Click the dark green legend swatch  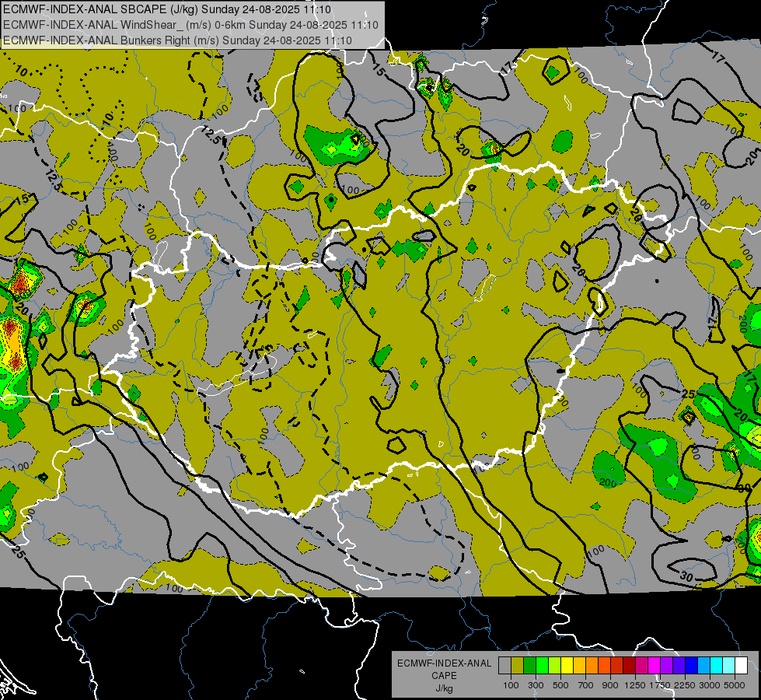(x=529, y=666)
